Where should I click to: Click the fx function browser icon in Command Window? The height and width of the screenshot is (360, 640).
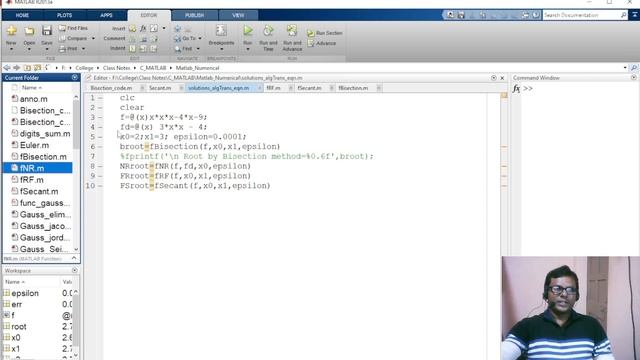(516, 88)
